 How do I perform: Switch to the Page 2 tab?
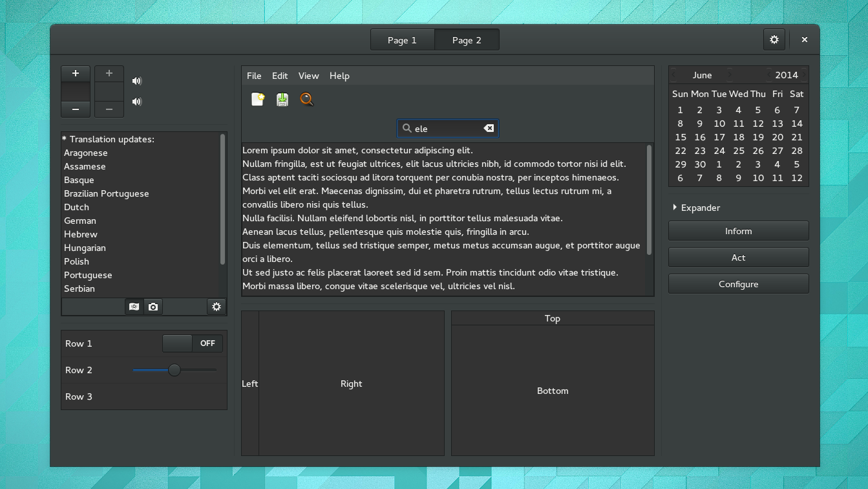point(467,40)
